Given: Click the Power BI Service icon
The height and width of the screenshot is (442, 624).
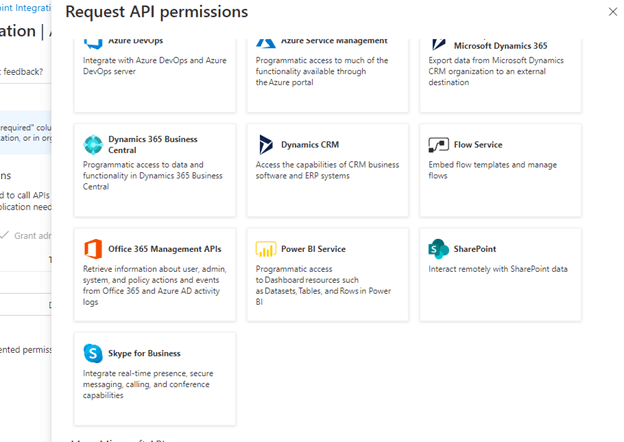Looking at the screenshot, I should [x=266, y=249].
